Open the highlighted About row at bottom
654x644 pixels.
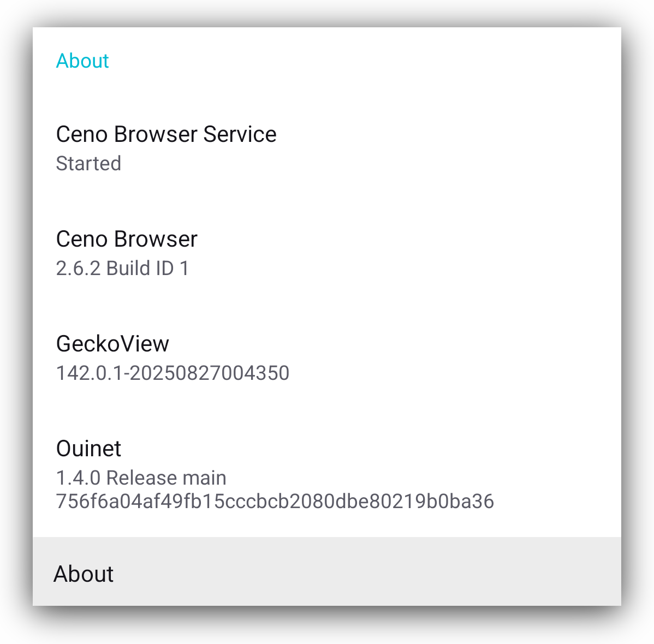coord(326,573)
